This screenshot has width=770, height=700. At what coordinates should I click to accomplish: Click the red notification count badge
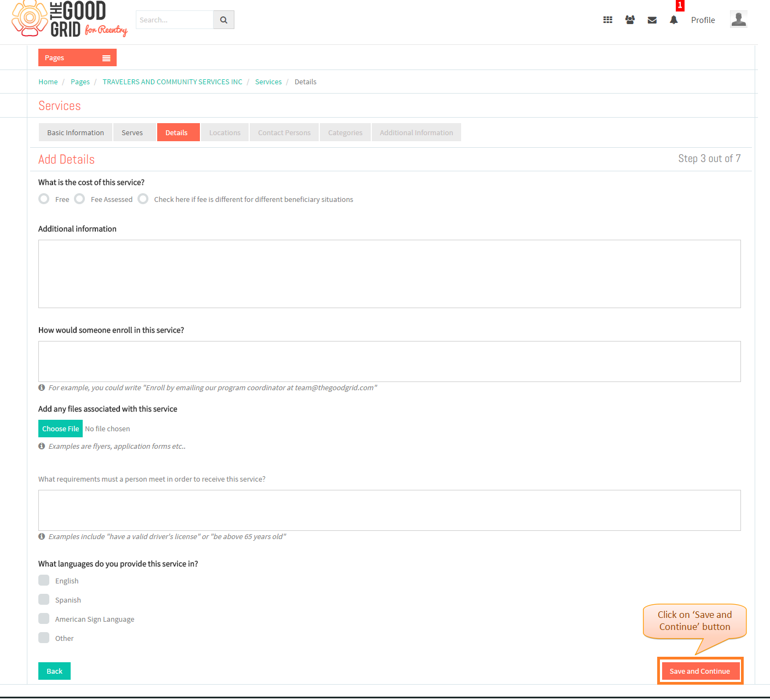680,5
